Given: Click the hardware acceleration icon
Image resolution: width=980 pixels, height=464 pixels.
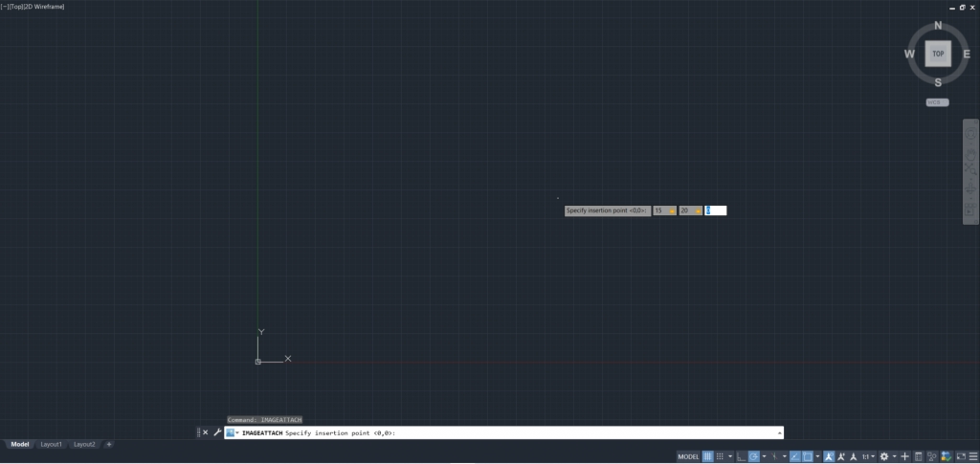Looking at the screenshot, I should [947, 456].
